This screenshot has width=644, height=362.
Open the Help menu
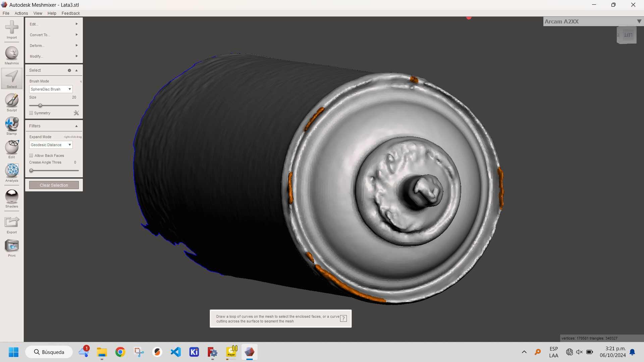click(52, 13)
